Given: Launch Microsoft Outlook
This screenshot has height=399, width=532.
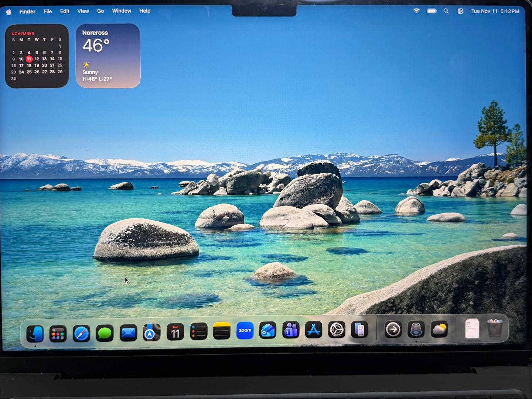Looking at the screenshot, I should pos(268,330).
